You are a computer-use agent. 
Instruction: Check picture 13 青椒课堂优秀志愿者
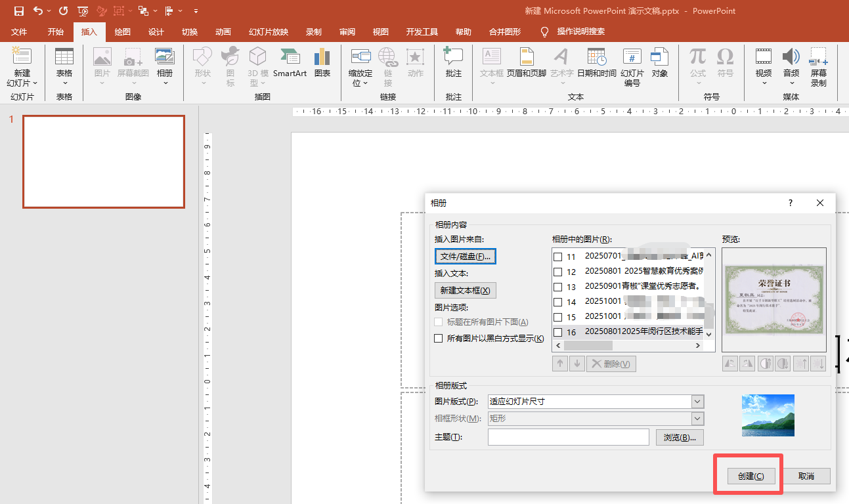557,287
